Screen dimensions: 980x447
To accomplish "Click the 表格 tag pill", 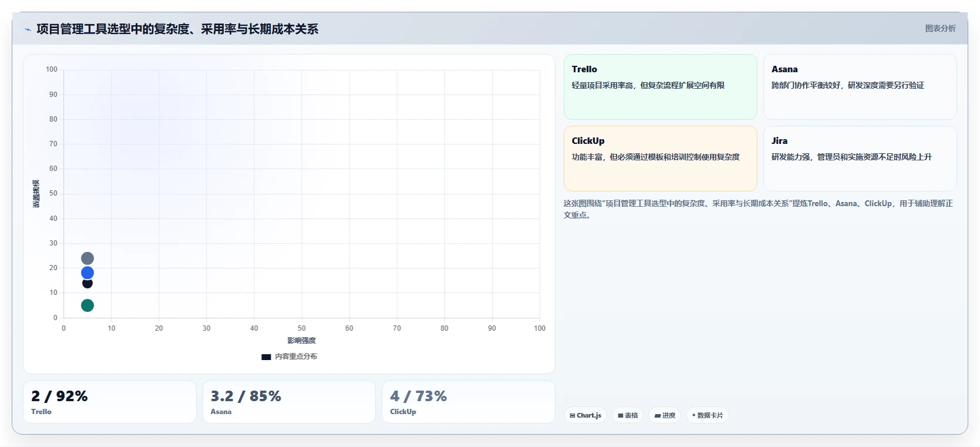I will [x=628, y=415].
